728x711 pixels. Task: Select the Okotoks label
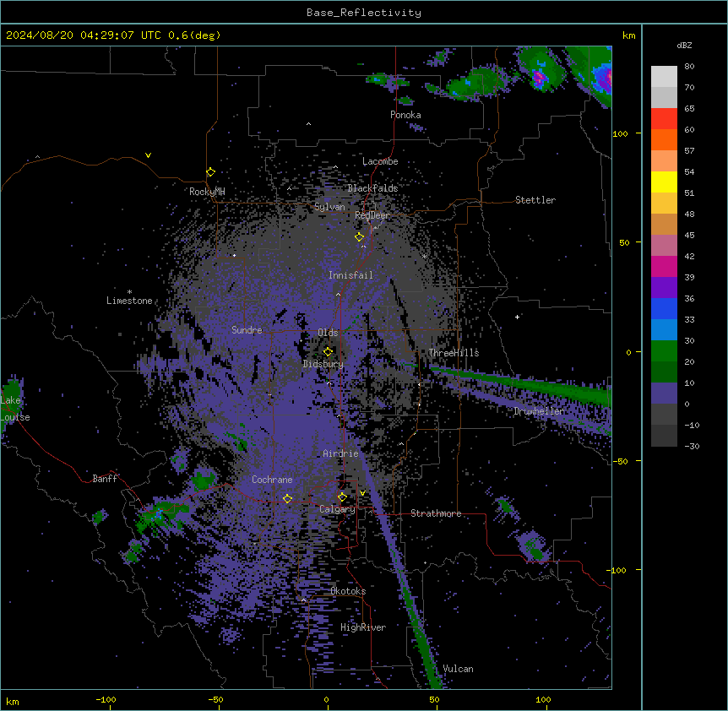348,591
